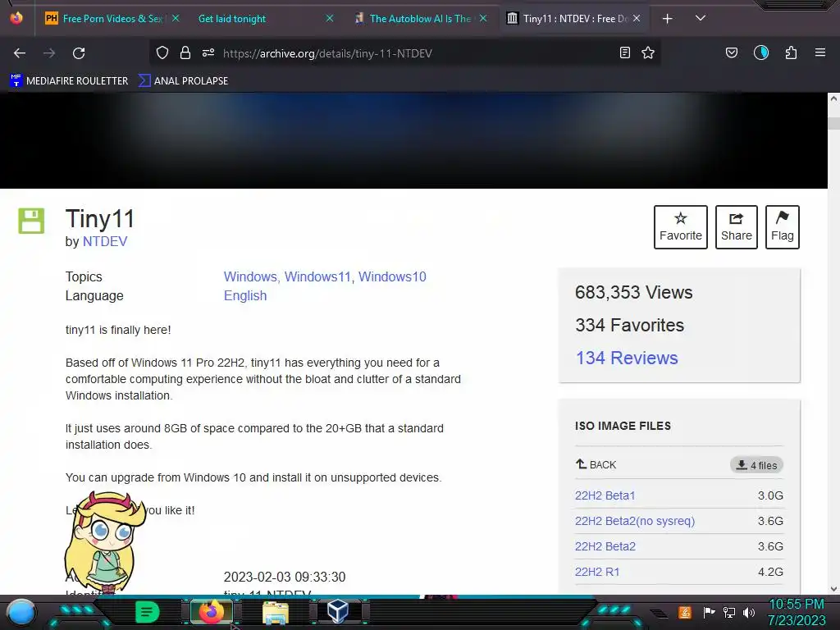Click the 334 Favorites text
Image resolution: width=840 pixels, height=630 pixels.
(629, 325)
